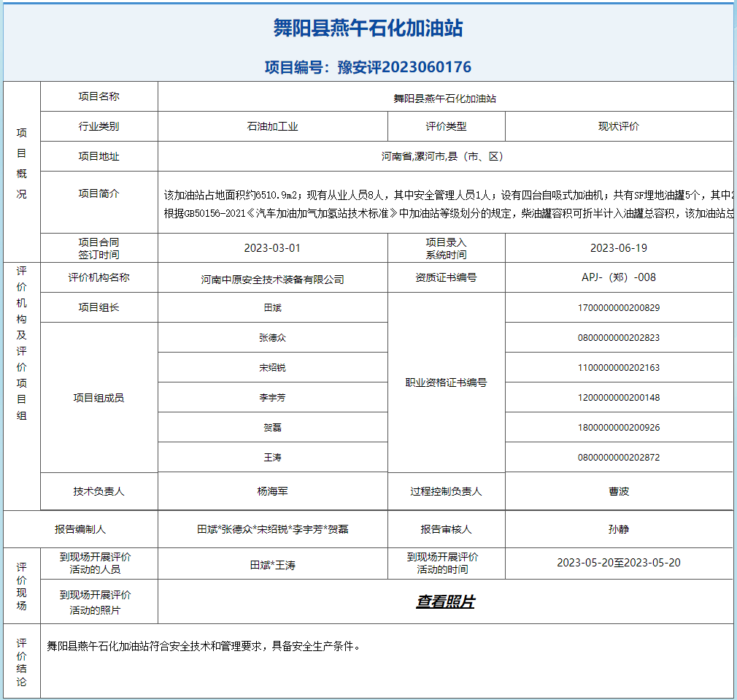The image size is (737, 700).
Task: Click member name 李宇芳
Action: (x=273, y=398)
